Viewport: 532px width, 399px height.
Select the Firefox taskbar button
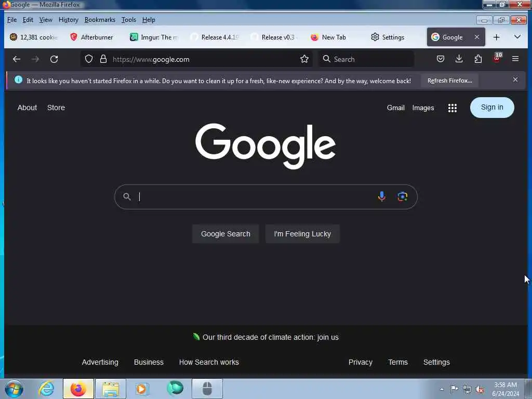(x=78, y=389)
